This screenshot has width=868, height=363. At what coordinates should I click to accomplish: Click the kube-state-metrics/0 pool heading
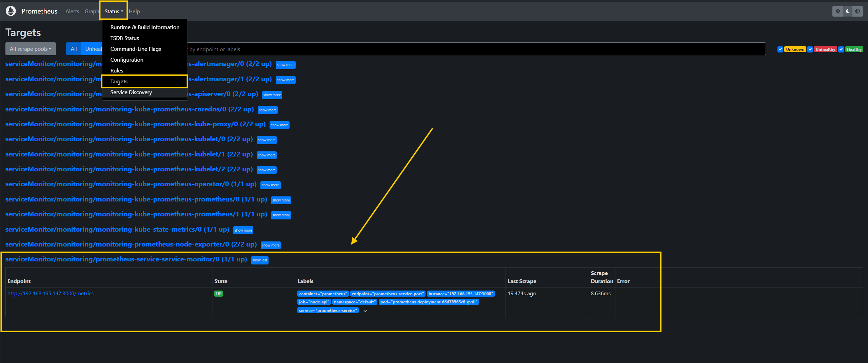(117, 229)
